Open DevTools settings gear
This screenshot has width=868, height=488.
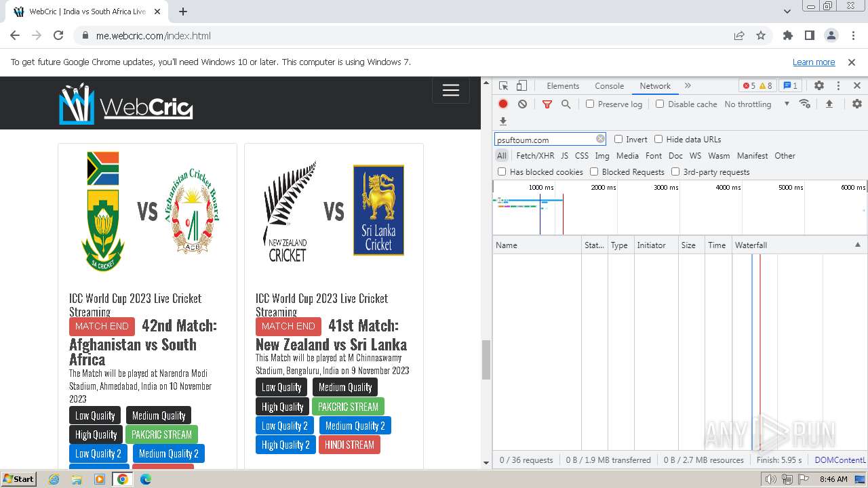(x=819, y=86)
